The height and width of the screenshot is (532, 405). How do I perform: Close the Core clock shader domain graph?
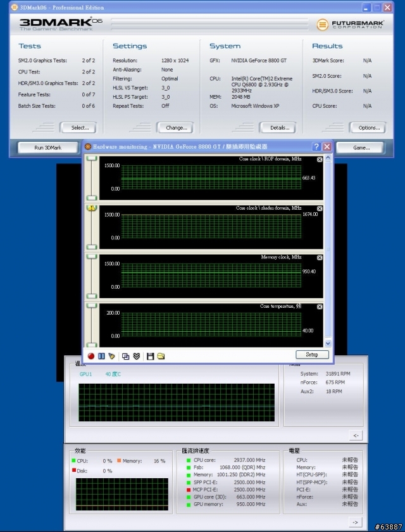pyautogui.click(x=320, y=208)
